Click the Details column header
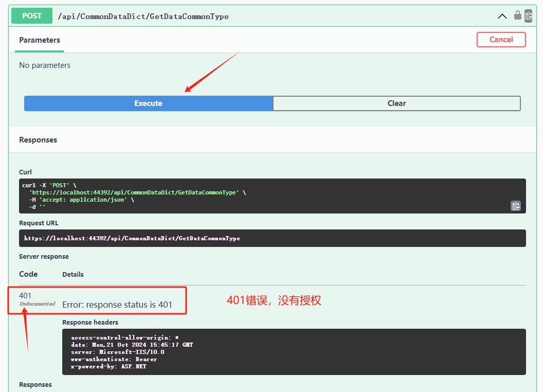Screen dimensions: 543x392 point(73,275)
